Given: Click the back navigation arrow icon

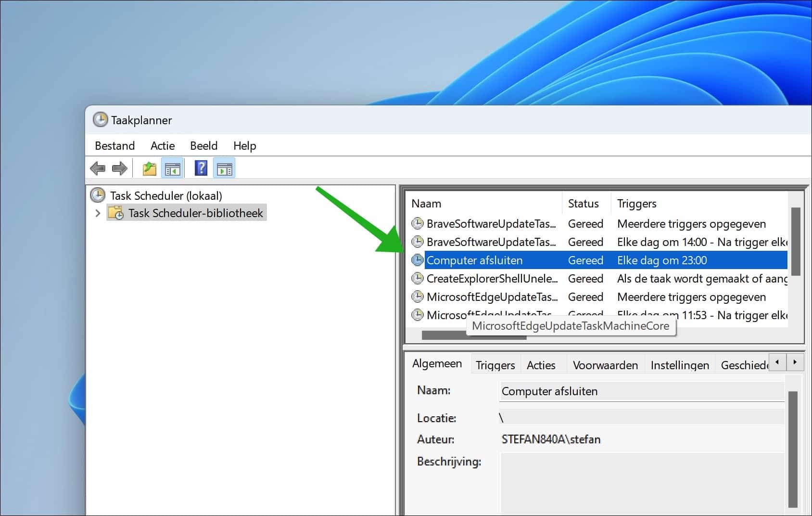Looking at the screenshot, I should click(99, 168).
